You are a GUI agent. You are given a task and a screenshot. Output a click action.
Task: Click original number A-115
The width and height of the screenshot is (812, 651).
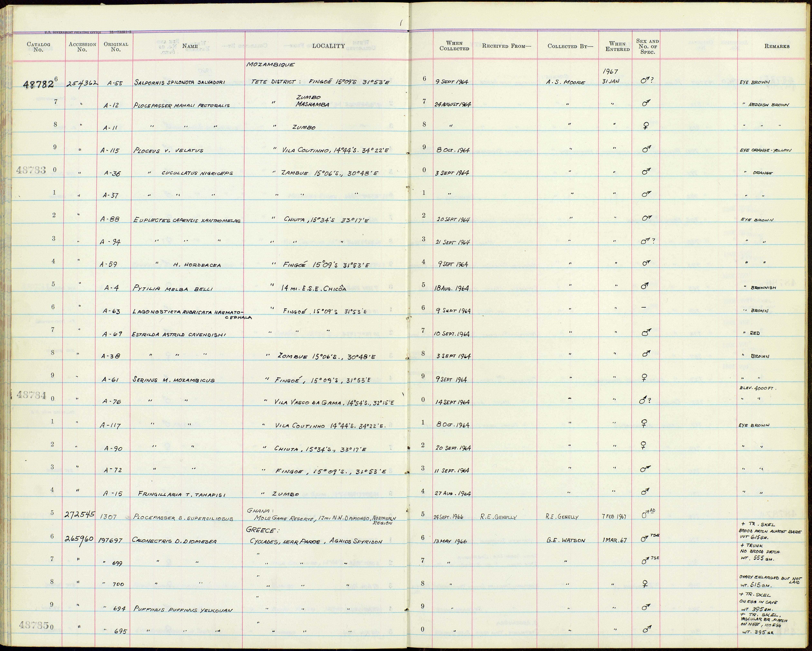tap(110, 151)
